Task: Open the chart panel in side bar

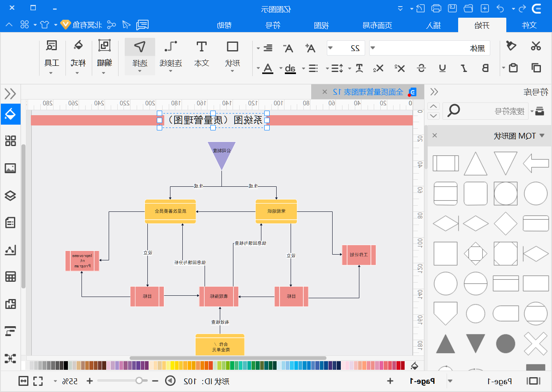Action: tap(10, 250)
